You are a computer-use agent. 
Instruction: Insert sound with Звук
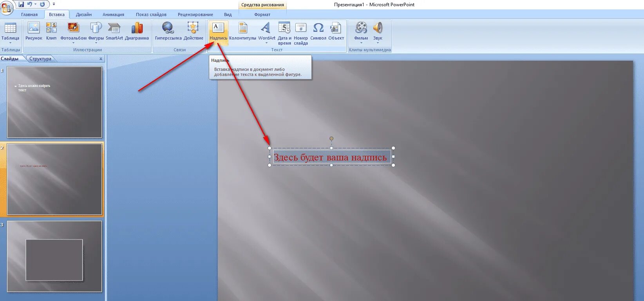[378, 33]
